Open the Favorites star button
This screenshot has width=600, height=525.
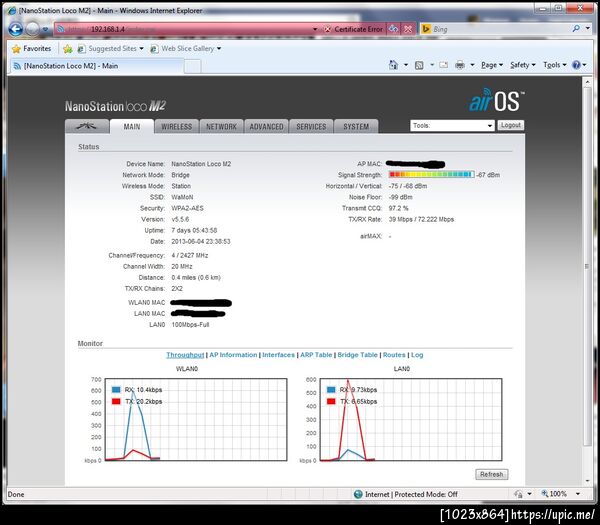pos(31,49)
